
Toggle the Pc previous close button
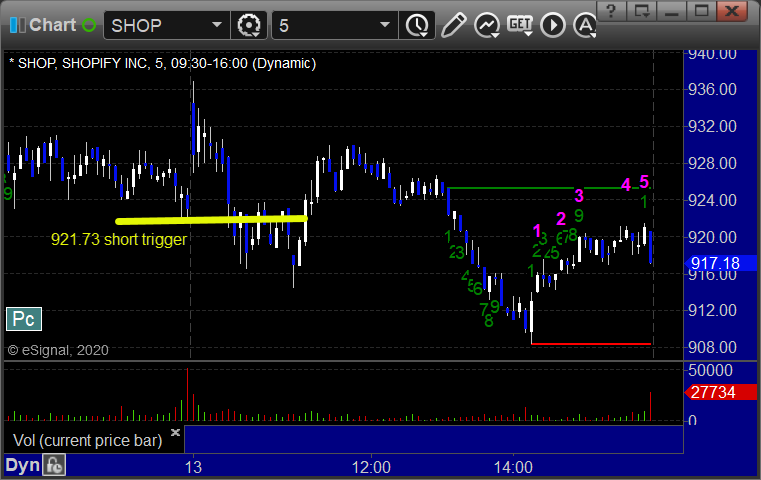[24, 319]
